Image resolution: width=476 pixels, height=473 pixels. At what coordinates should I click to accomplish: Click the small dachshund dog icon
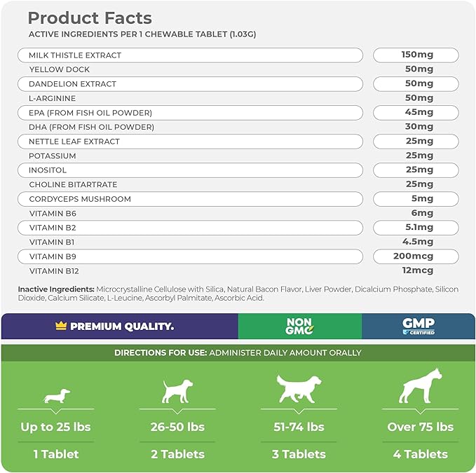pos(57,397)
